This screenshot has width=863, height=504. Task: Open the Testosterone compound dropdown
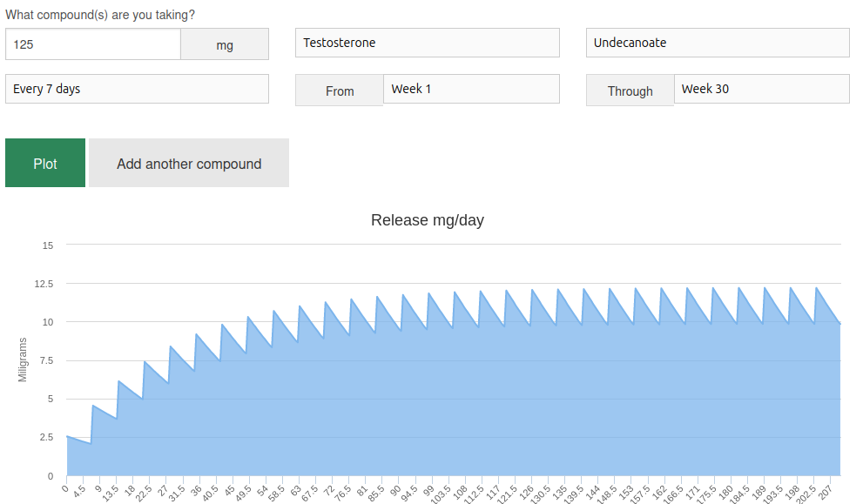coord(427,43)
